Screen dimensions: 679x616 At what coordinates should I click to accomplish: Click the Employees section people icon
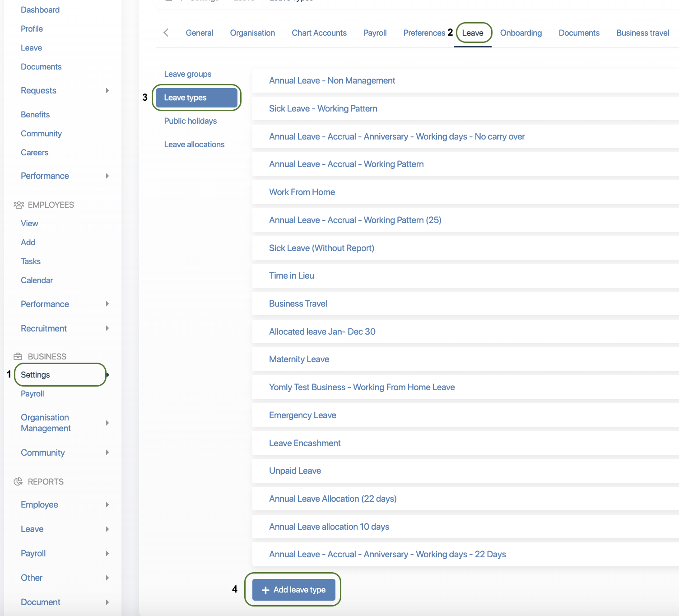coord(19,205)
